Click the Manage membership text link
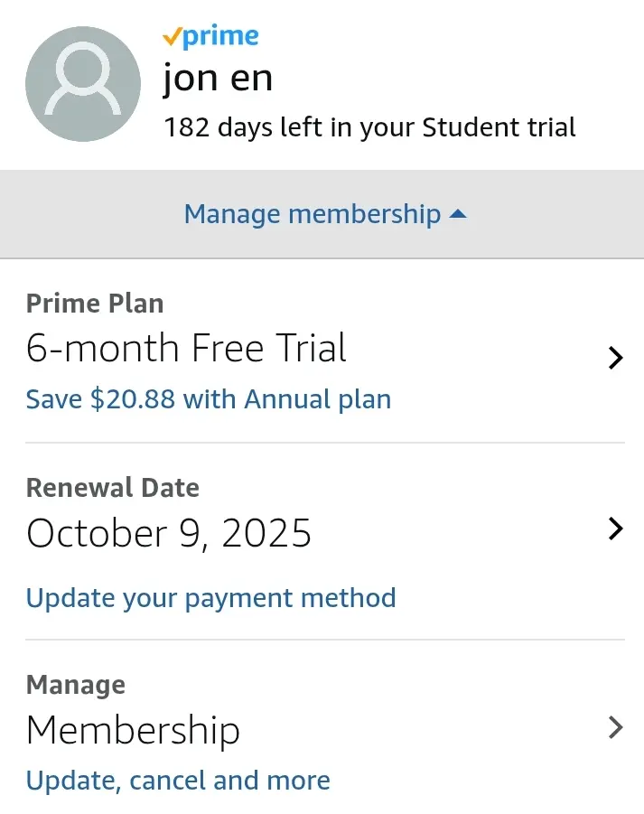644x814 pixels. tap(313, 214)
